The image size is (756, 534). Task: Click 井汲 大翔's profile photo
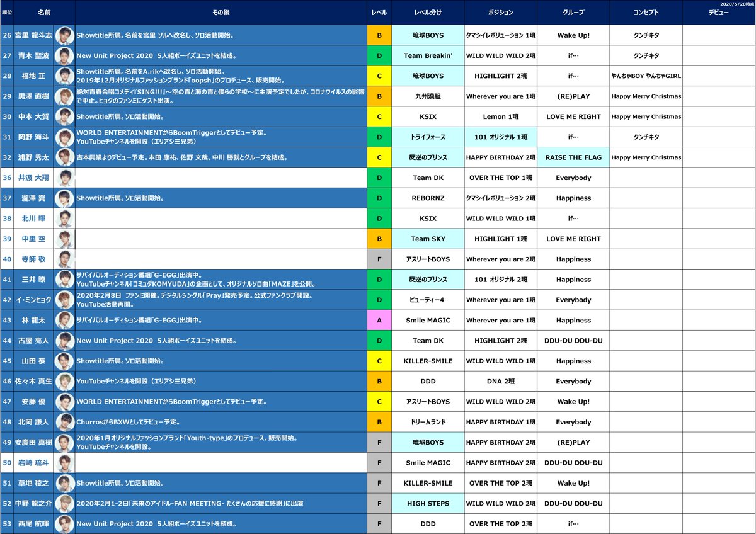click(x=64, y=178)
